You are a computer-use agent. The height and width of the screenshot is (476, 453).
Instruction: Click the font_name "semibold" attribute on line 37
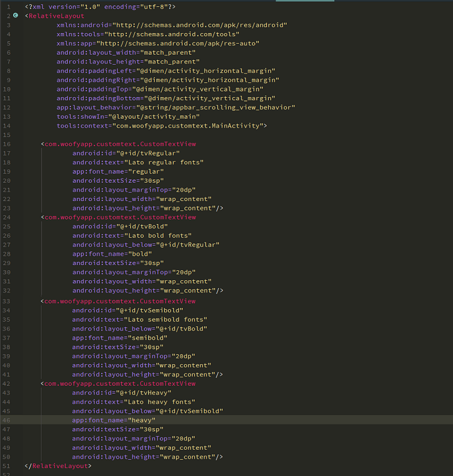[119, 338]
